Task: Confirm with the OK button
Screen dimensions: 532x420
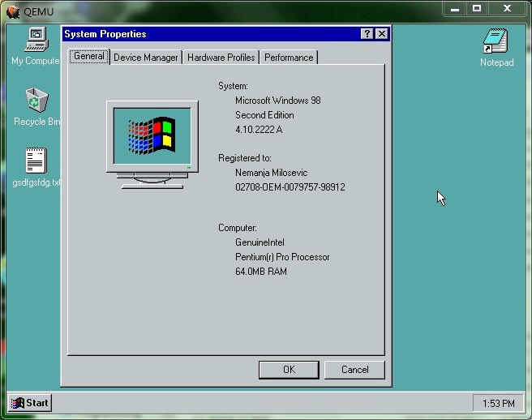Action: tap(289, 370)
